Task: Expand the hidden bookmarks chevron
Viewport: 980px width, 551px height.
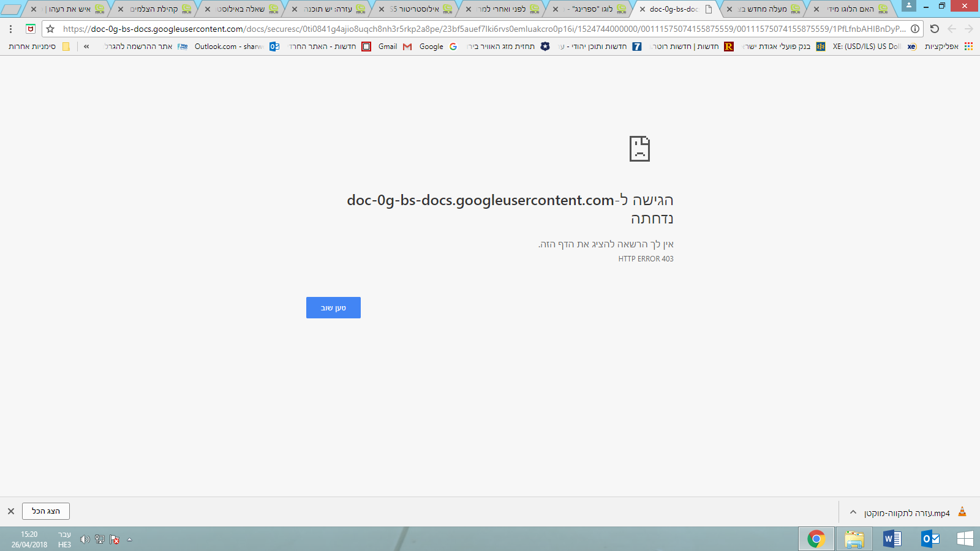Action: point(86,47)
